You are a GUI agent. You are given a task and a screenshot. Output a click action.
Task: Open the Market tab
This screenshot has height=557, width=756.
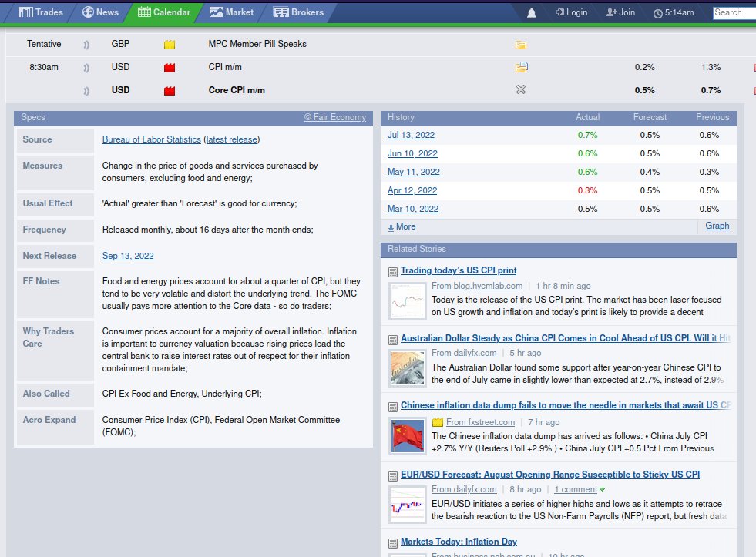click(231, 12)
